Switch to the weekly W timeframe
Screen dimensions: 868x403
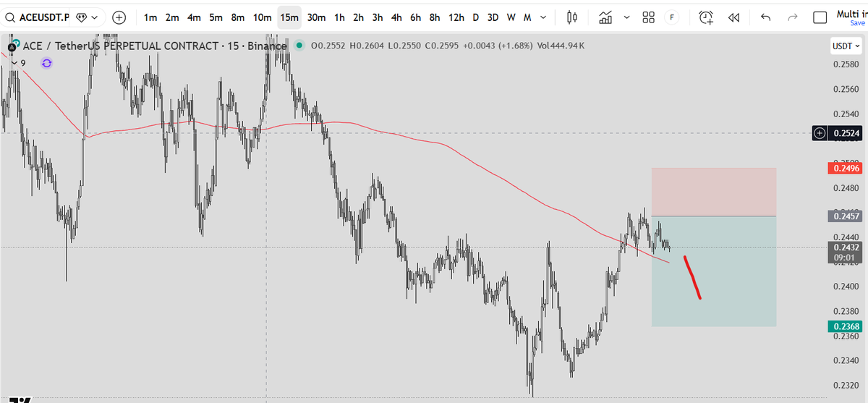tap(511, 17)
